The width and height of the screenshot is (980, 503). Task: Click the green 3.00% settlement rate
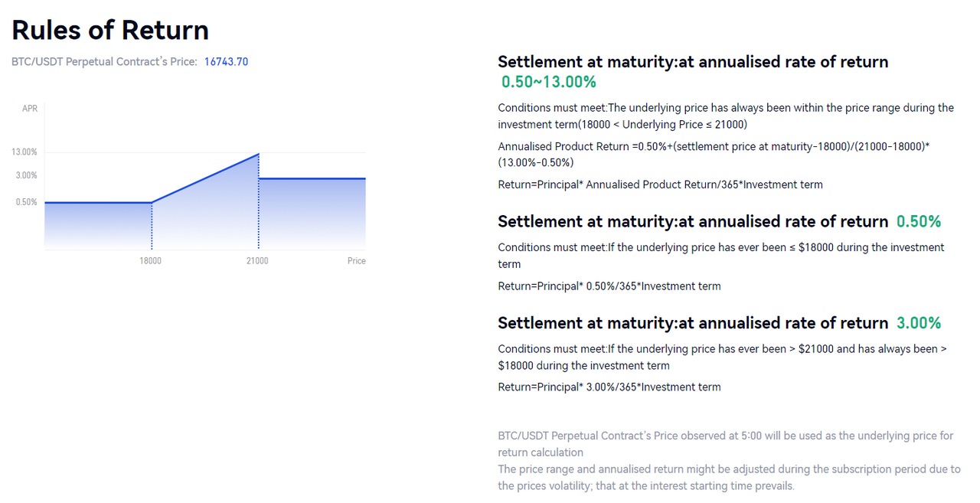[x=918, y=323]
